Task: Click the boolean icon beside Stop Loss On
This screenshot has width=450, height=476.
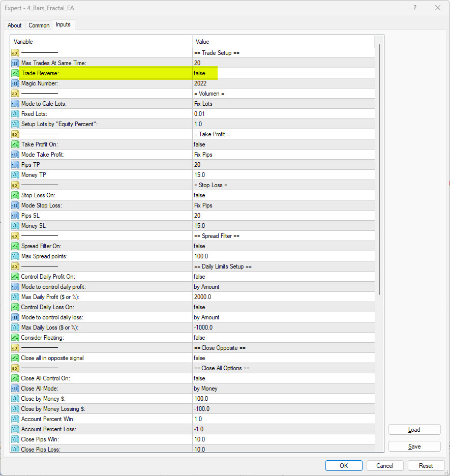Action: click(15, 195)
